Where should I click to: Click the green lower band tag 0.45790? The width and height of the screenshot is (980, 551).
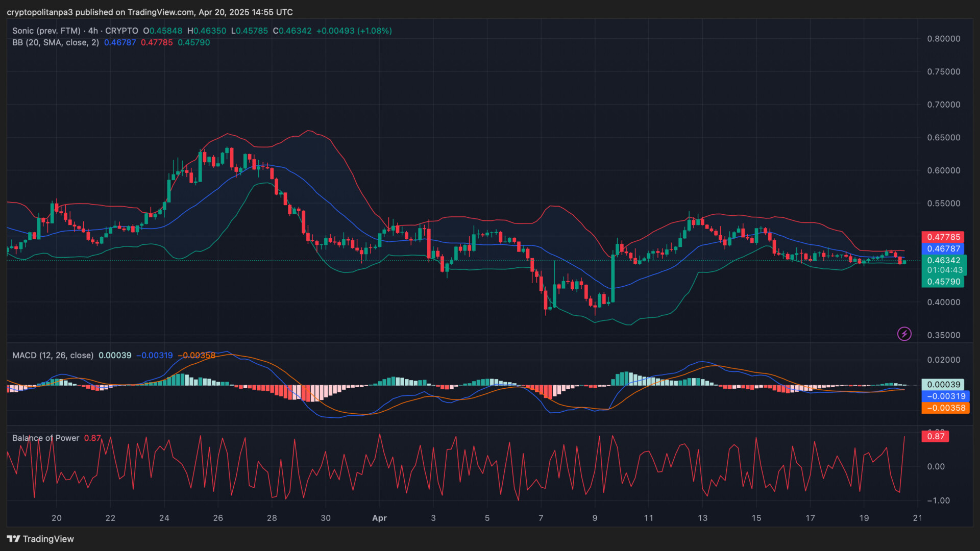click(942, 282)
